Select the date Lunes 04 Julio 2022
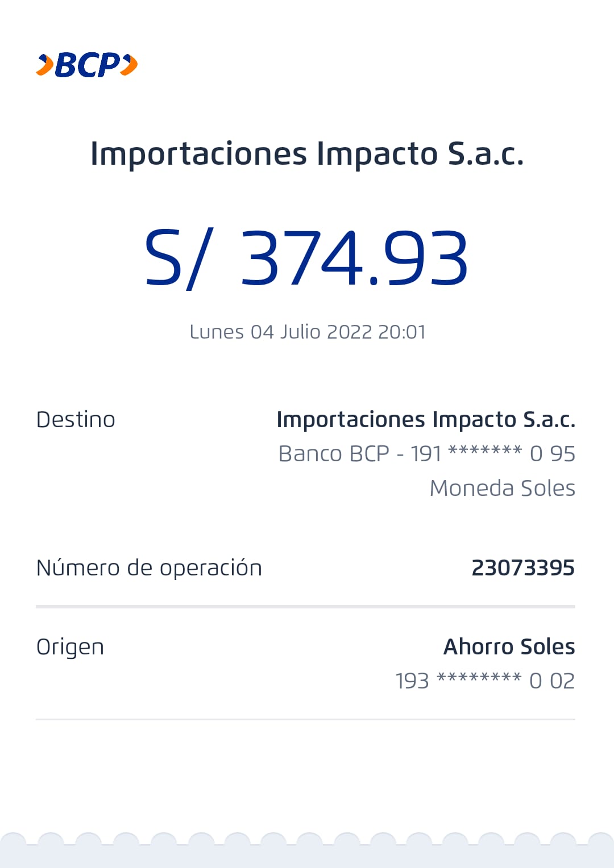This screenshot has height=868, width=614. click(x=280, y=332)
